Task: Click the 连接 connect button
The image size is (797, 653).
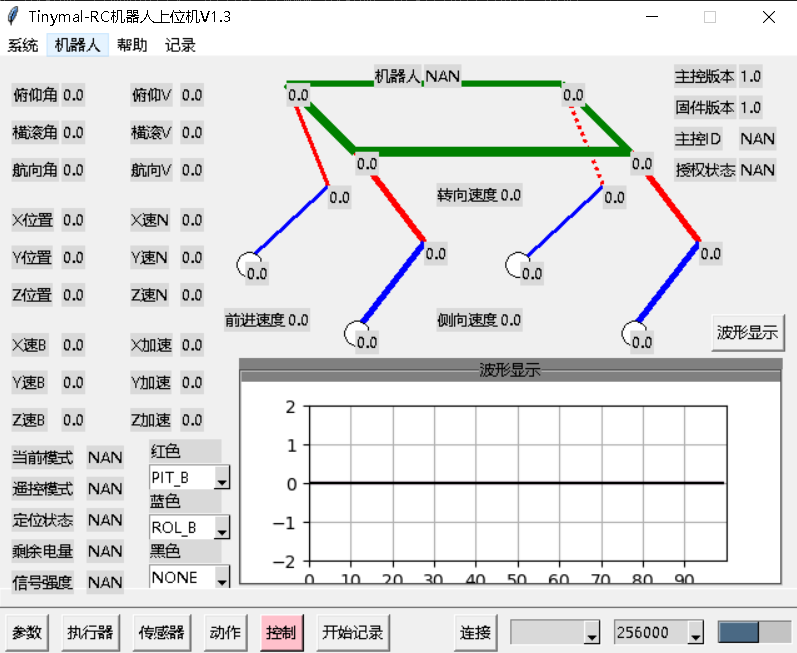Action: (475, 632)
